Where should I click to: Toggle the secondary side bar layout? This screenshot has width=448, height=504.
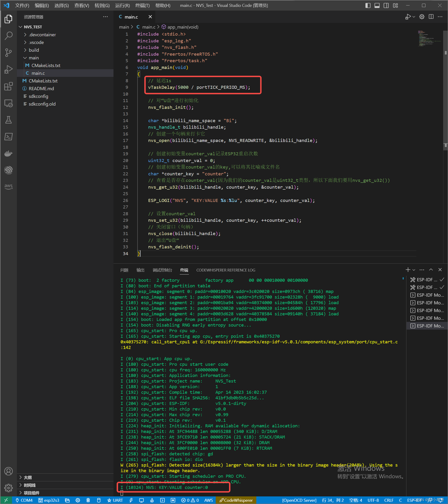(386, 5)
